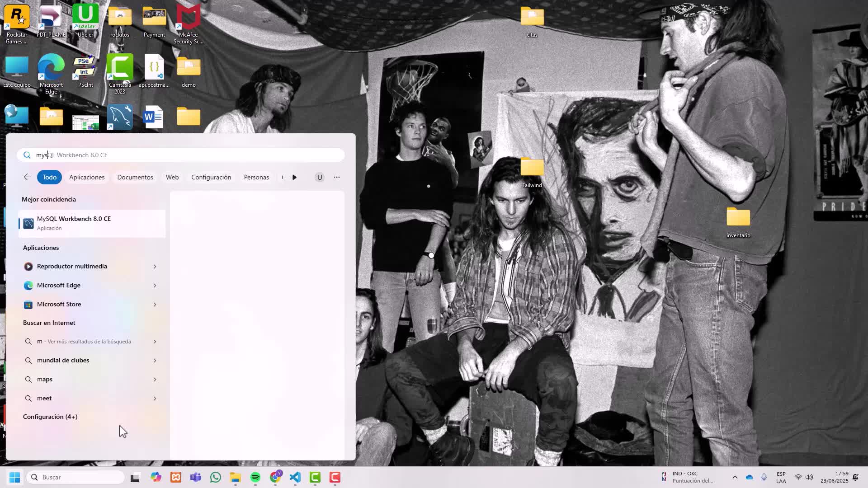868x488 pixels.
Task: Switch to the Personas filter tab
Action: [x=256, y=177]
